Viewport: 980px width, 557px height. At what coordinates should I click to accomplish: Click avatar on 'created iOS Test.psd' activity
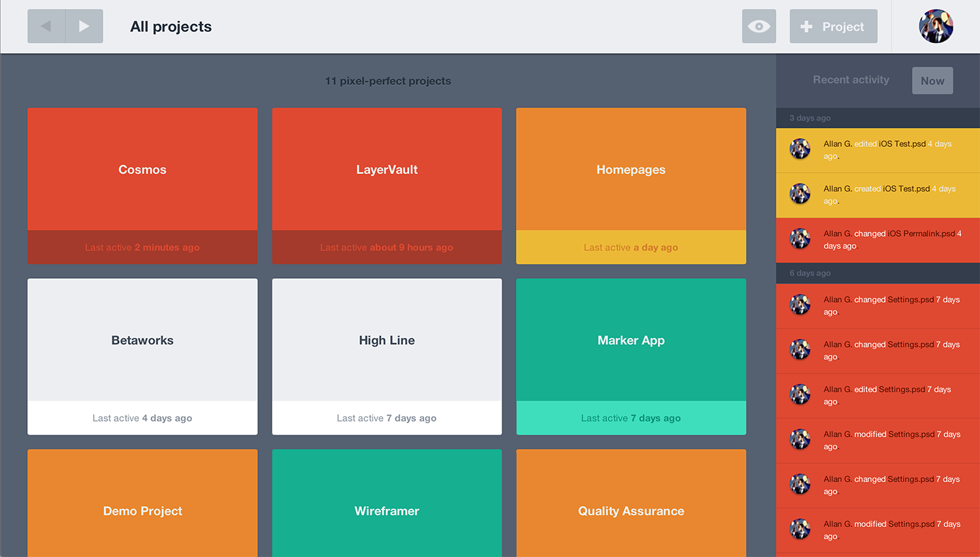800,194
